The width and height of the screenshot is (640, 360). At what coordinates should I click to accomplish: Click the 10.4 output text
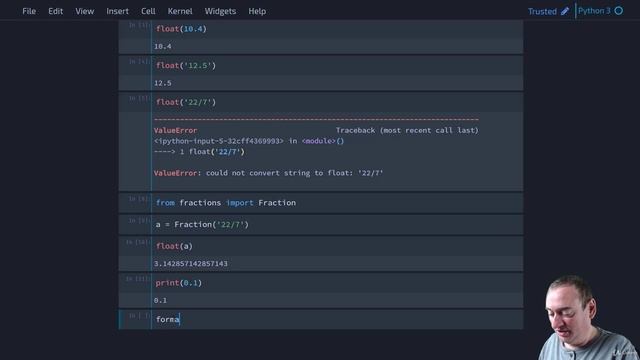click(162, 47)
